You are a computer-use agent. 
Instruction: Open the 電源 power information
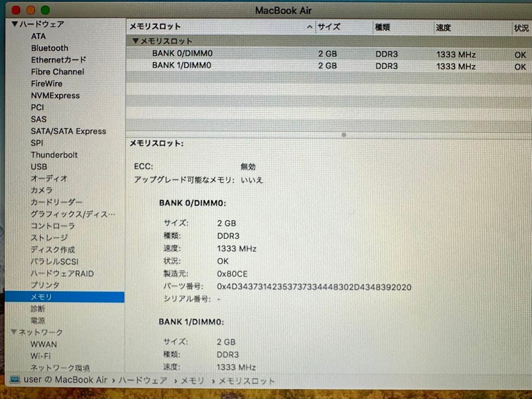coord(38,320)
